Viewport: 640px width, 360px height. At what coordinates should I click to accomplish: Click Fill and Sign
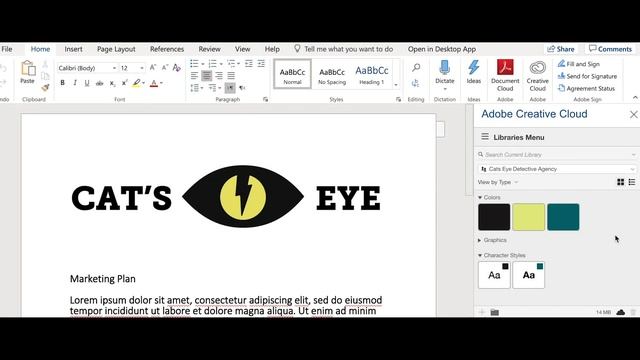579,64
